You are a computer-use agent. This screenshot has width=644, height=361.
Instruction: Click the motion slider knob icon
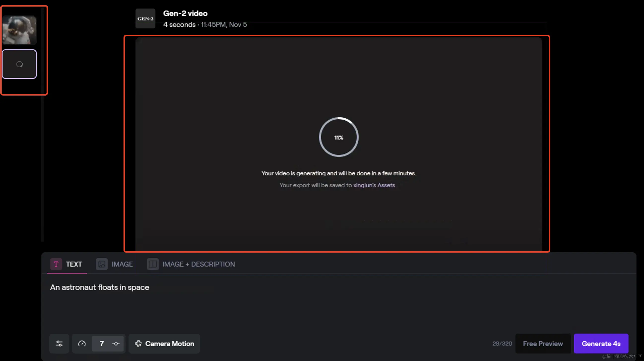(x=116, y=344)
